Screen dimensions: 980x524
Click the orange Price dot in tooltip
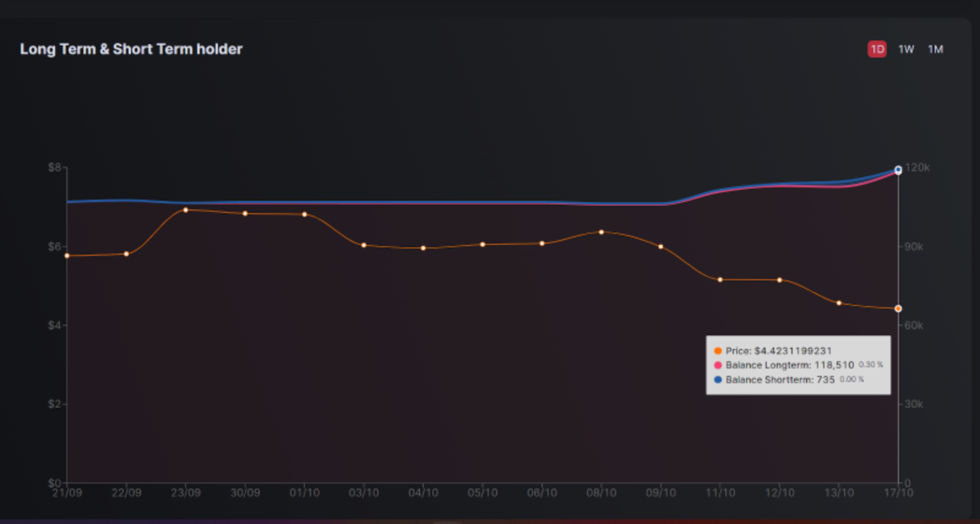718,351
